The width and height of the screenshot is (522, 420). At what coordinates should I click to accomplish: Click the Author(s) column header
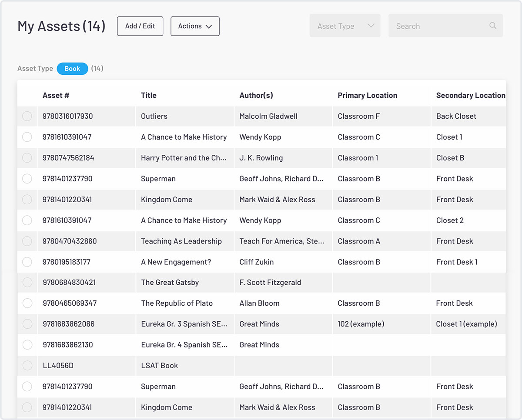256,95
